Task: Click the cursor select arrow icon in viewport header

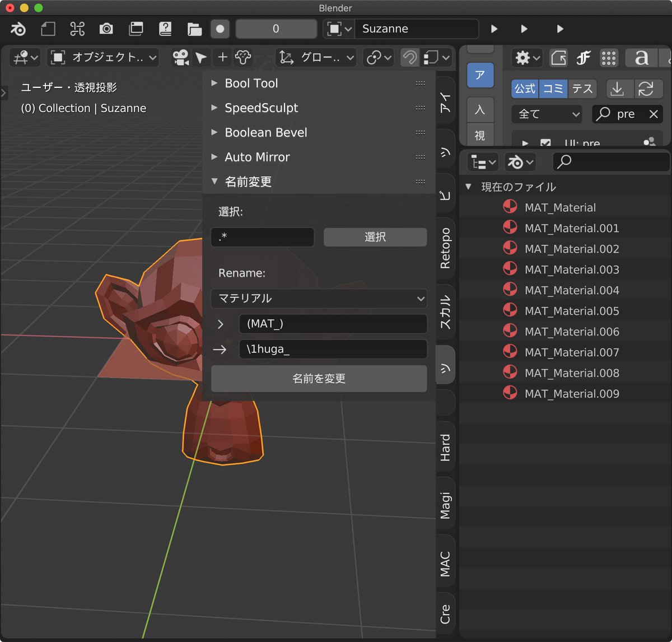Action: (x=201, y=57)
